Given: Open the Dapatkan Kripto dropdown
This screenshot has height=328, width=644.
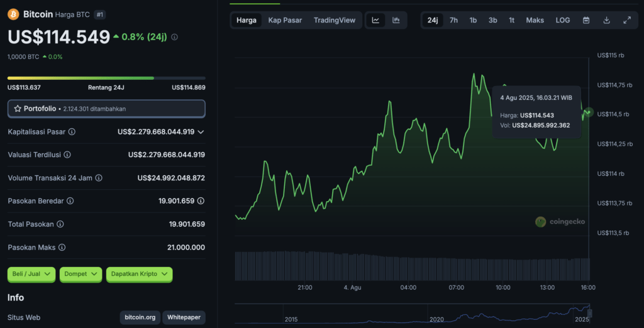Looking at the screenshot, I should point(139,274).
